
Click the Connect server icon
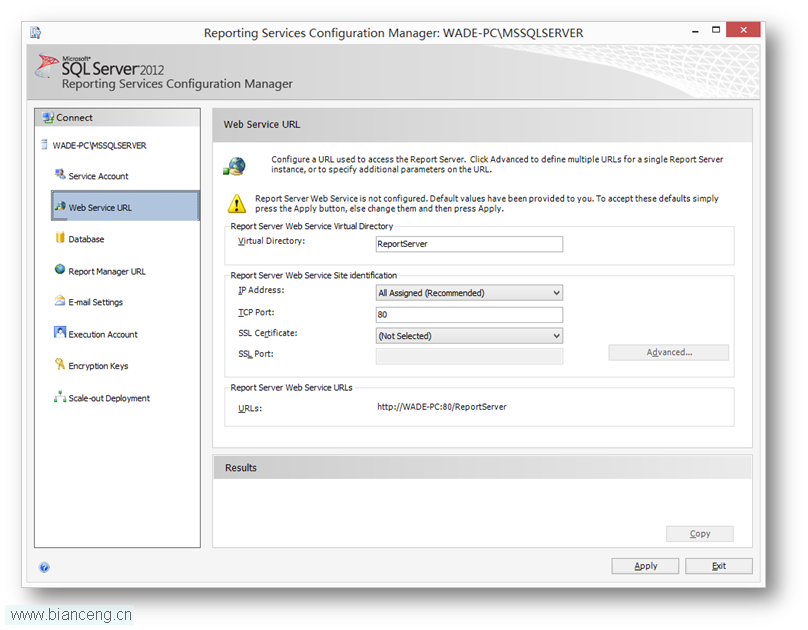click(x=48, y=118)
